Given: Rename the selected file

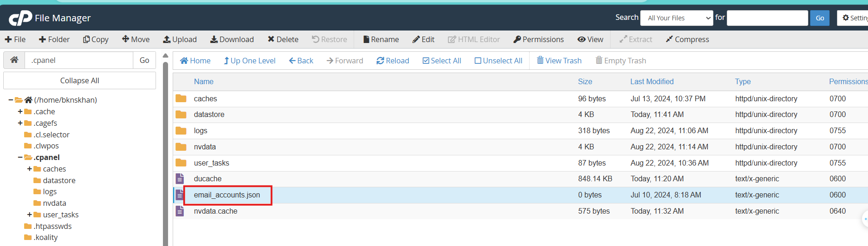Looking at the screenshot, I should pyautogui.click(x=381, y=39).
